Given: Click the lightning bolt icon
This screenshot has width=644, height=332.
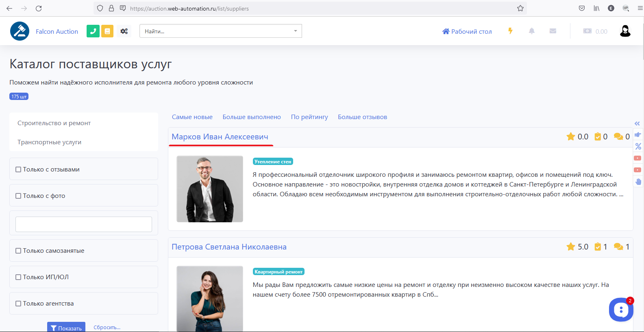Looking at the screenshot, I should 510,31.
